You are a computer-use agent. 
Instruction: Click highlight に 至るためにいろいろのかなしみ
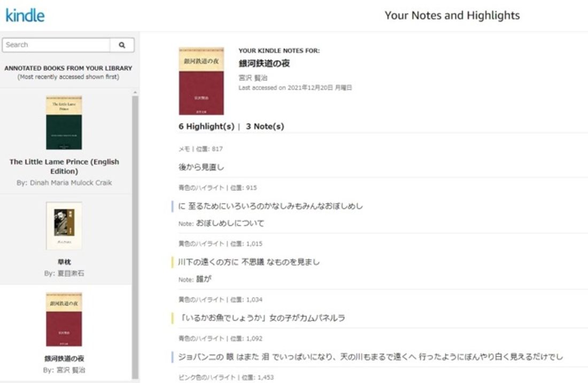270,206
